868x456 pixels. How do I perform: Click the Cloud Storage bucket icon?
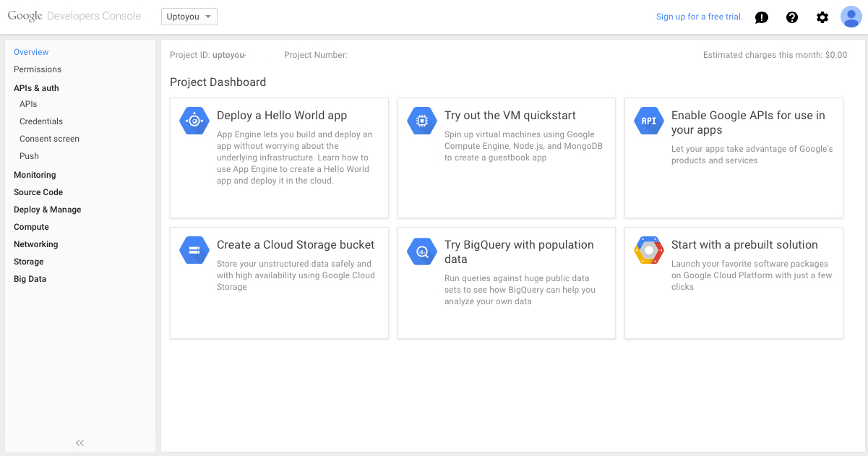tap(194, 250)
